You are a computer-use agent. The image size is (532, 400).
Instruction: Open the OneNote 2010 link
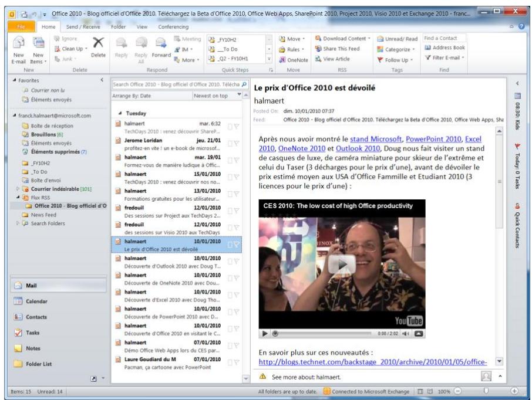click(302, 148)
